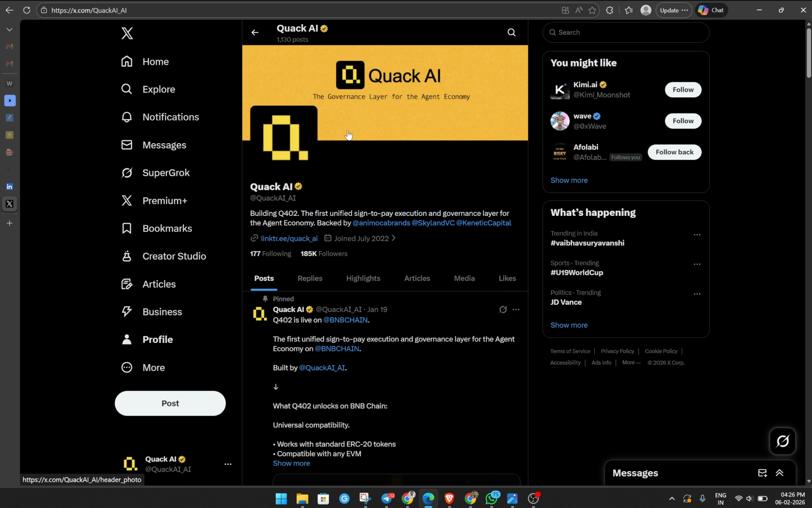Compose new message icon in Messages bar
The image size is (812, 508).
(x=762, y=473)
